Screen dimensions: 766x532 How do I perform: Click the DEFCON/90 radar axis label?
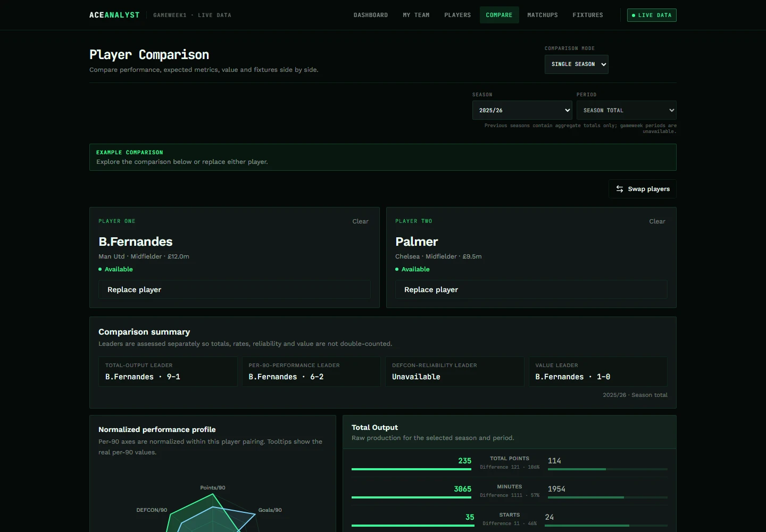coord(152,510)
